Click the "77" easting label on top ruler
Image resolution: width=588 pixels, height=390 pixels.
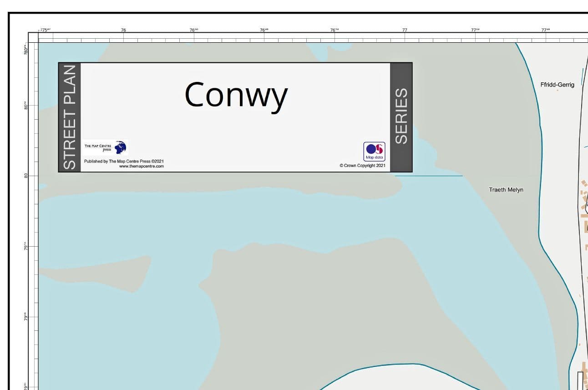[405, 30]
